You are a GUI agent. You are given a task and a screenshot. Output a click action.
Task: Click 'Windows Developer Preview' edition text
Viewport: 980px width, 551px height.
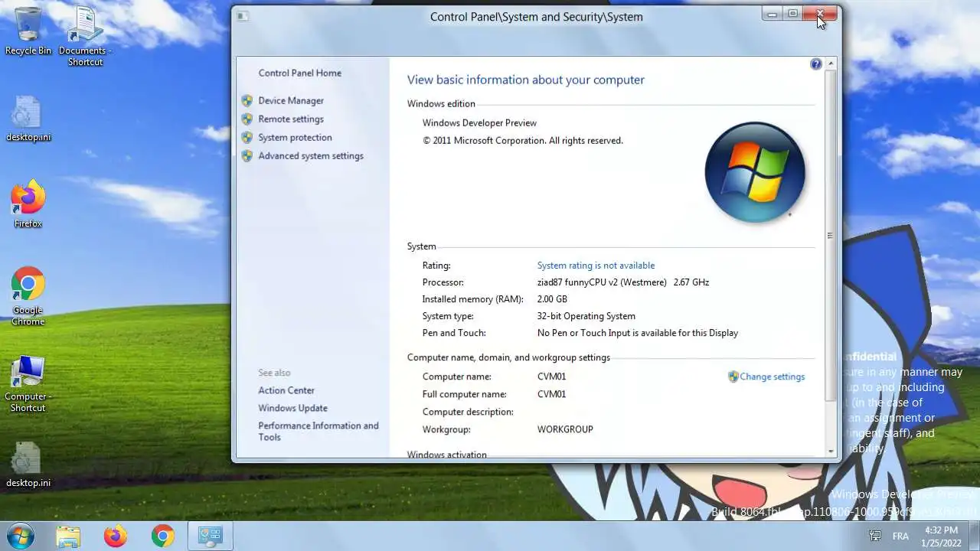pos(479,122)
